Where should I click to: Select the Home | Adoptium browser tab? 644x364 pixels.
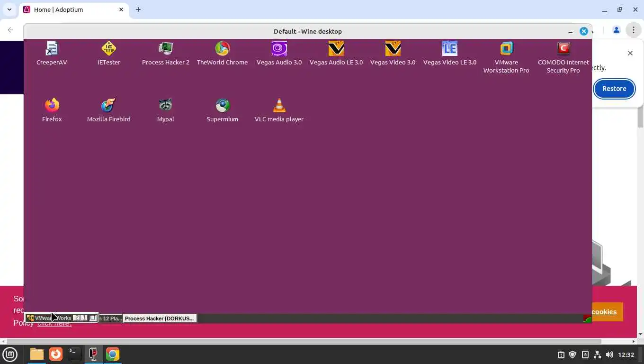73,9
